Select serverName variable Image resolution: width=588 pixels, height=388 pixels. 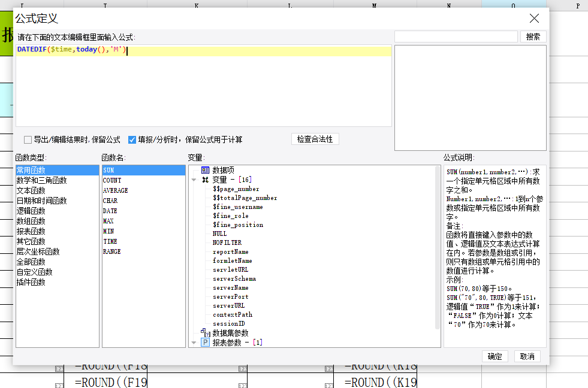231,287
